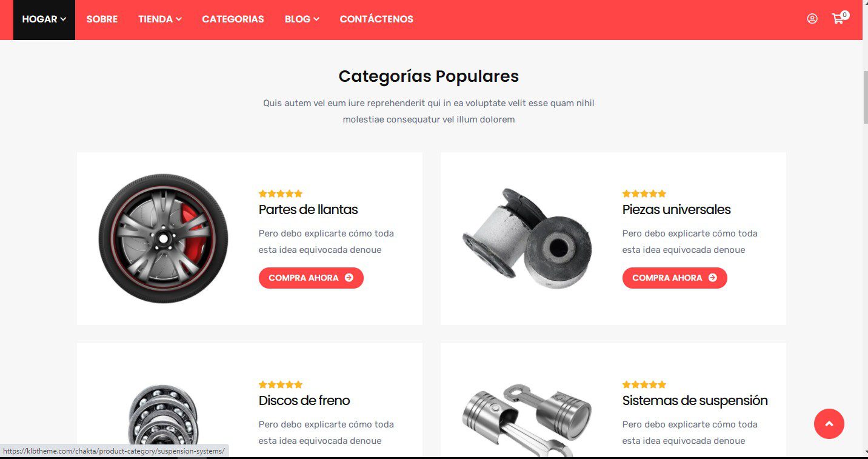Open the Discos de freno category title

(304, 401)
